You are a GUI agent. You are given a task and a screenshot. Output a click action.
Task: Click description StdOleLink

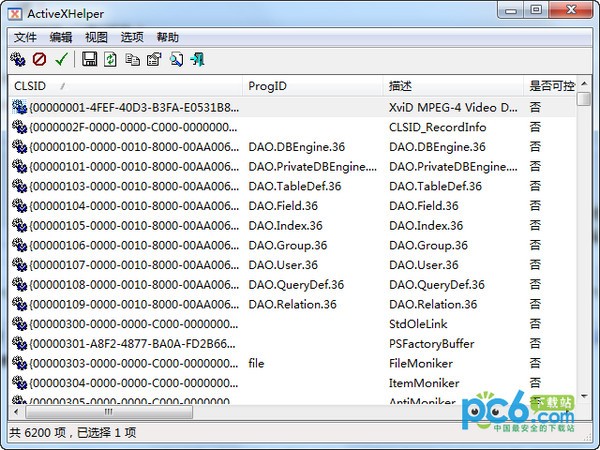(x=418, y=324)
